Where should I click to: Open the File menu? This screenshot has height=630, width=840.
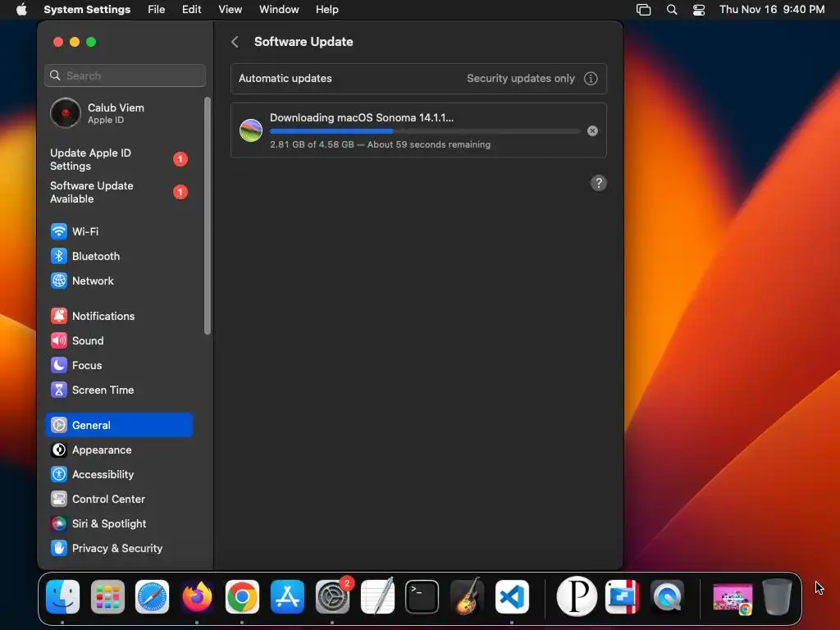157,10
